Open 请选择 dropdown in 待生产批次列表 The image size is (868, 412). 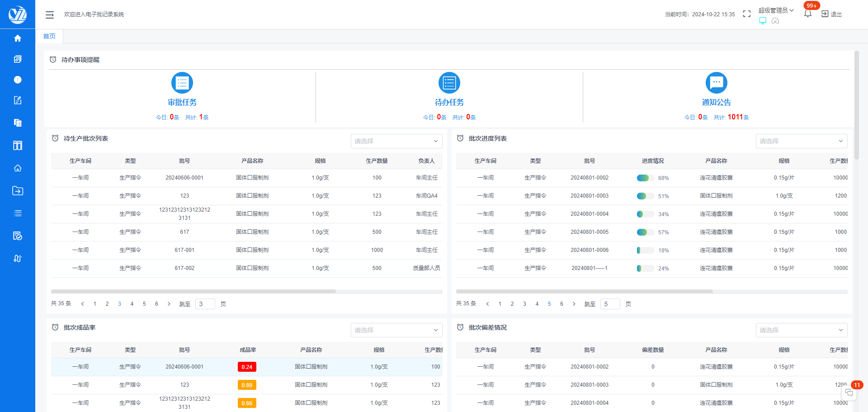click(396, 141)
